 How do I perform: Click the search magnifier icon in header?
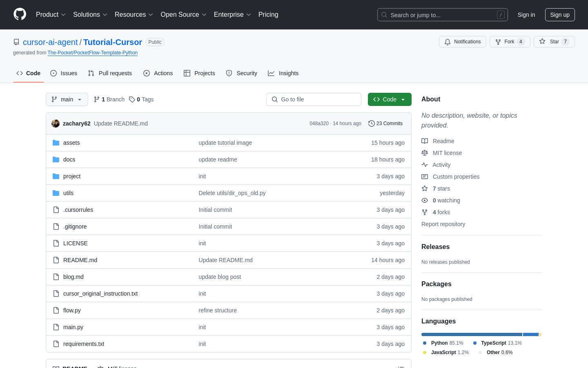click(x=384, y=15)
